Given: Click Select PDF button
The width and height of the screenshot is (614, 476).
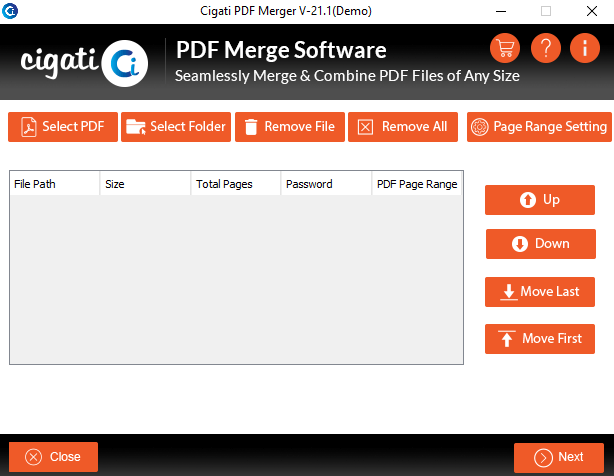Looking at the screenshot, I should [63, 127].
